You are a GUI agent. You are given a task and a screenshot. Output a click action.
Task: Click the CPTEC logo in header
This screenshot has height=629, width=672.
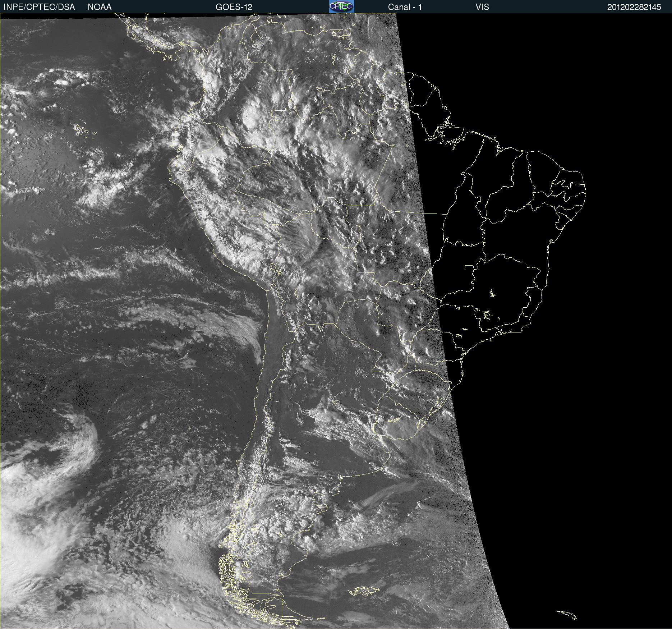(341, 6)
